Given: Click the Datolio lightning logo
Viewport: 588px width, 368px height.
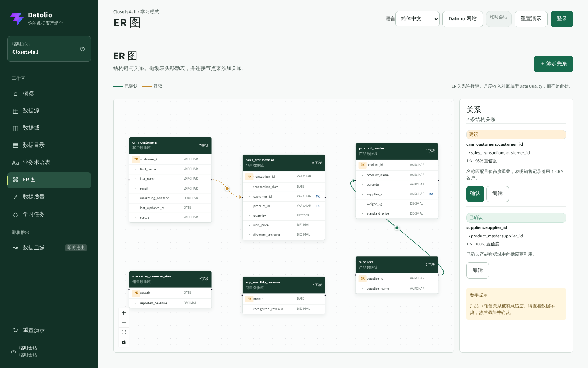Looking at the screenshot, I should tap(17, 18).
